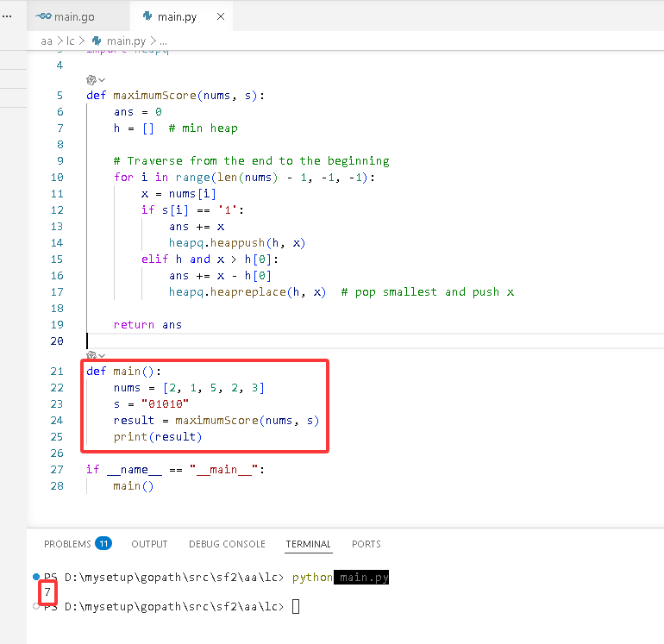Click blue command status dot in terminal
664x644 pixels.
36,577
